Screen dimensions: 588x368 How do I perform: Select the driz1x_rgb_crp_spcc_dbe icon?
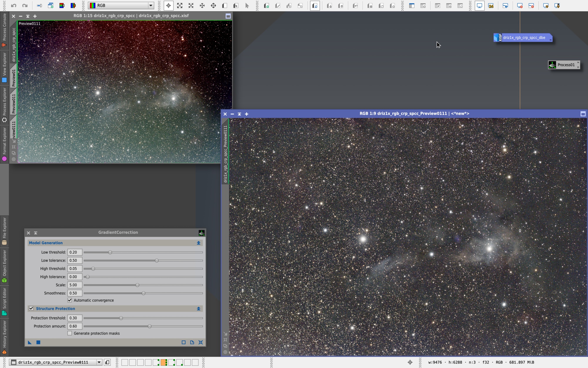[x=523, y=38]
